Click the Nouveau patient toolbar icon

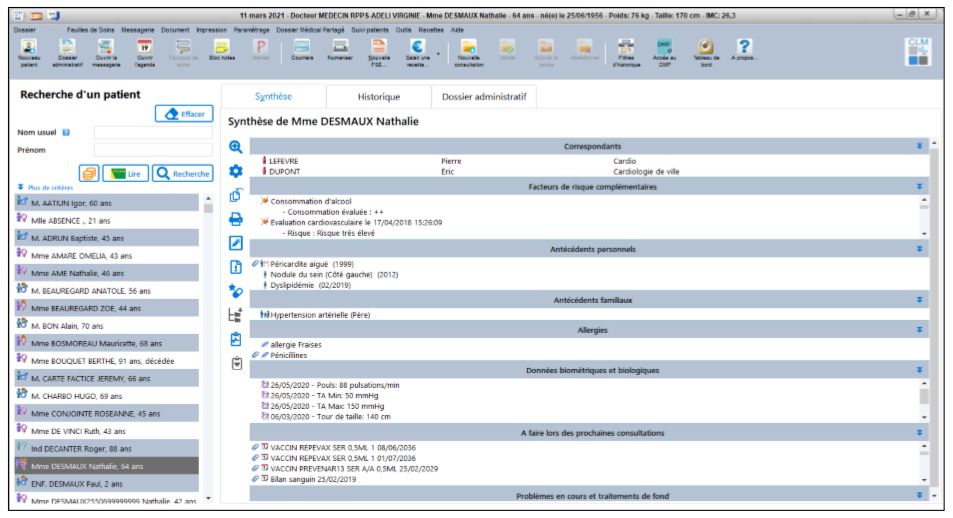point(28,50)
